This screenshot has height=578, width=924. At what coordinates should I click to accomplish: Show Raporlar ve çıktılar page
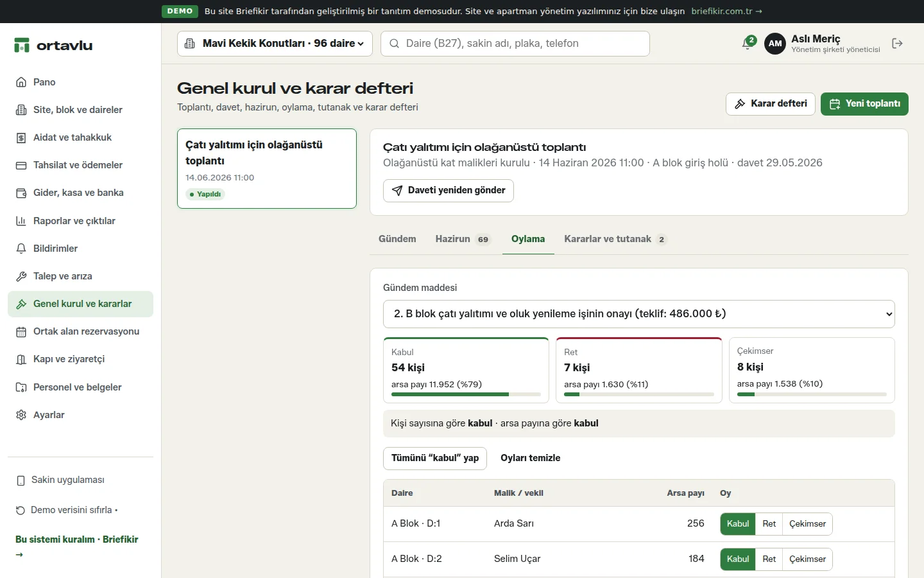pyautogui.click(x=80, y=221)
